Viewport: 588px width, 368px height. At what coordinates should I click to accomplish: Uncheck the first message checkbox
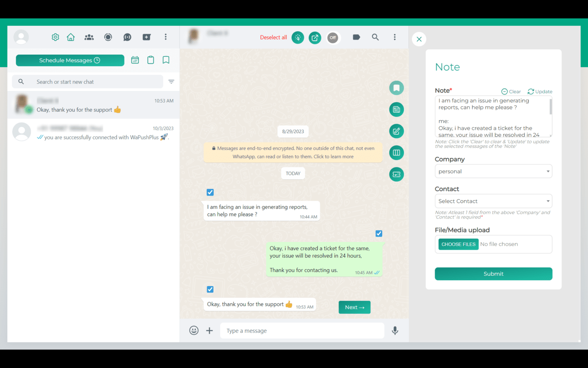pos(210,192)
